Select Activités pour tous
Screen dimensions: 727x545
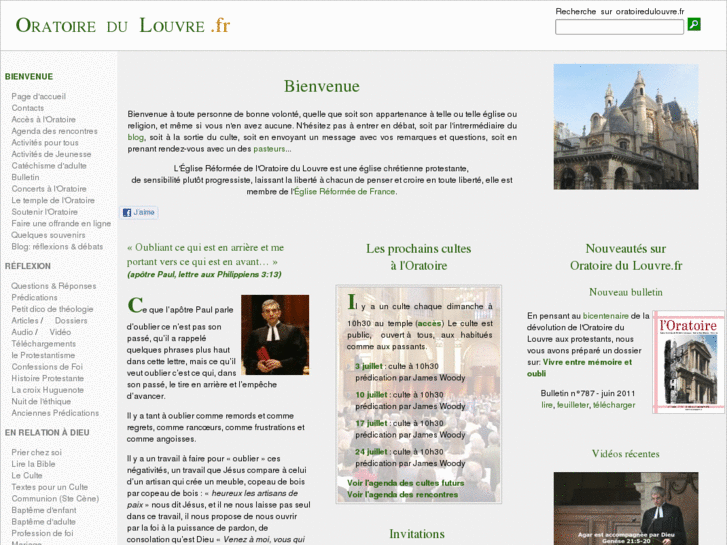tap(45, 143)
